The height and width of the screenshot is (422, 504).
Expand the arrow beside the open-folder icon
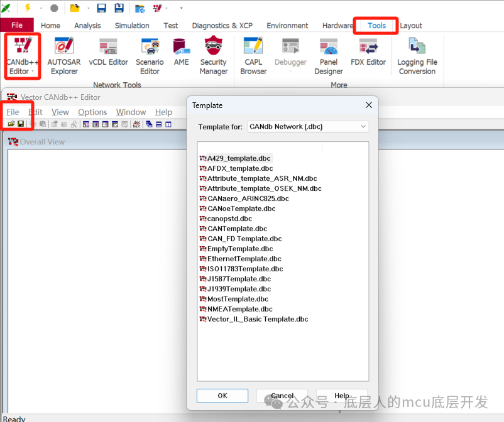pyautogui.click(x=88, y=8)
